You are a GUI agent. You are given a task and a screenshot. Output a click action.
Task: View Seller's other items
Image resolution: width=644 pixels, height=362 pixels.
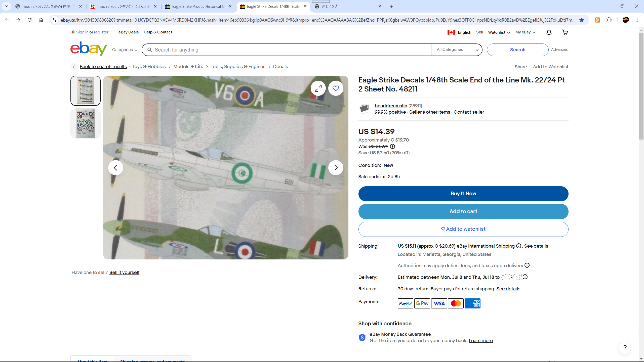(429, 112)
